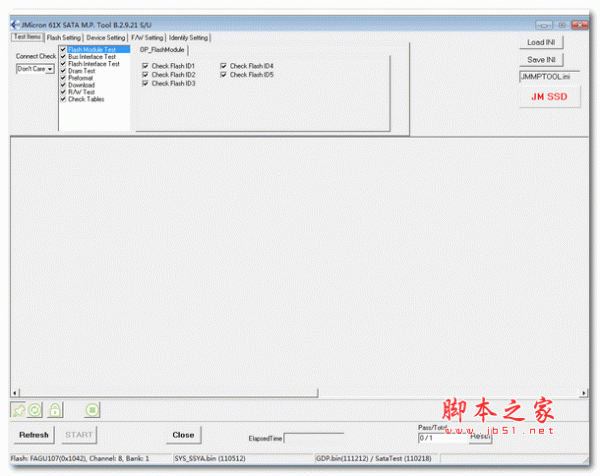Viewport: 600px width, 476px height.
Task: Uncheck Check Flash ID2
Action: point(145,75)
